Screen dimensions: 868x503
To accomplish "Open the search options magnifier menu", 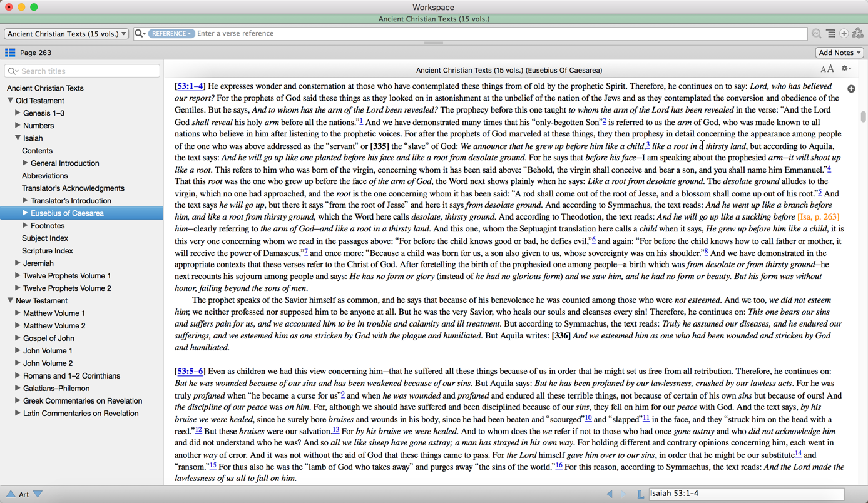I will [x=140, y=34].
